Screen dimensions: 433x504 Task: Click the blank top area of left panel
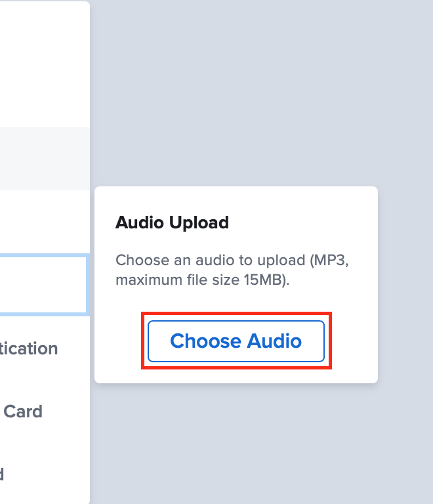[x=45, y=64]
